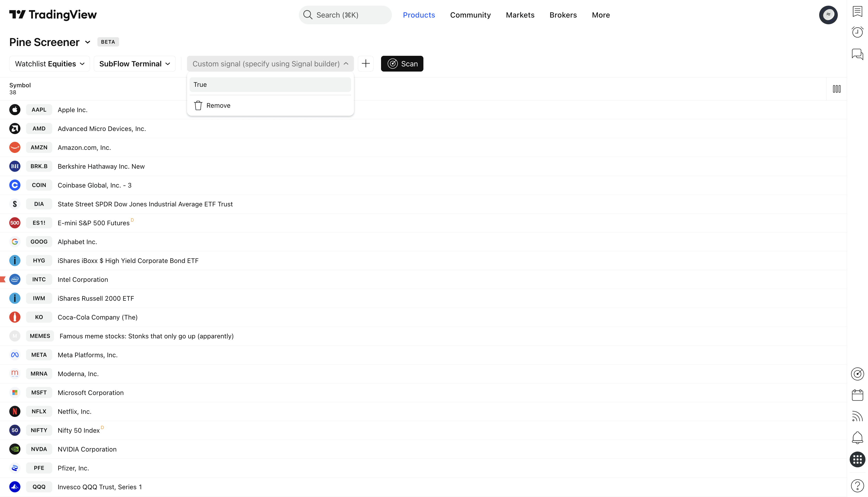Select the True option in dropdown
868x497 pixels.
pos(270,85)
